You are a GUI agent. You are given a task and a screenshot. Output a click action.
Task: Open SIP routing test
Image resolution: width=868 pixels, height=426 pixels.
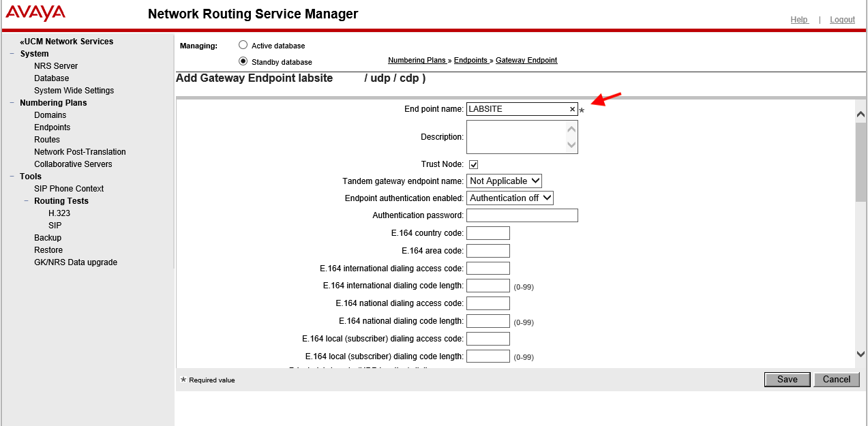click(x=55, y=226)
